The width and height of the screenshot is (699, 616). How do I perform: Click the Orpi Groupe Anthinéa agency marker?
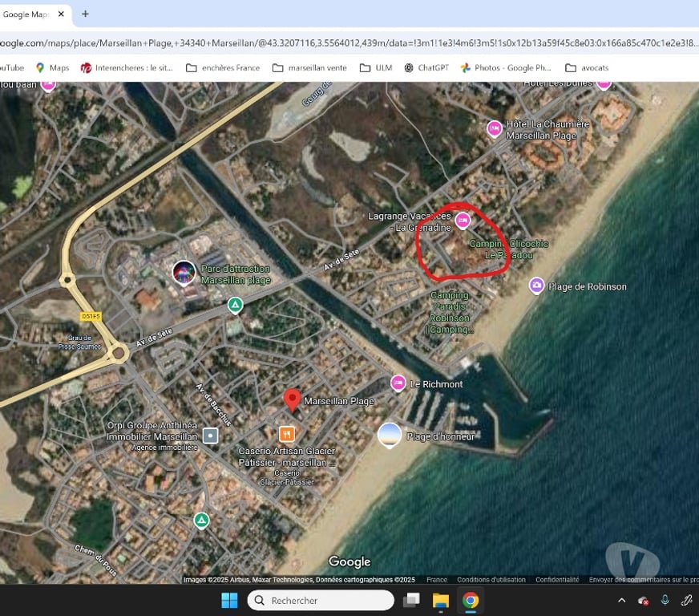(210, 436)
